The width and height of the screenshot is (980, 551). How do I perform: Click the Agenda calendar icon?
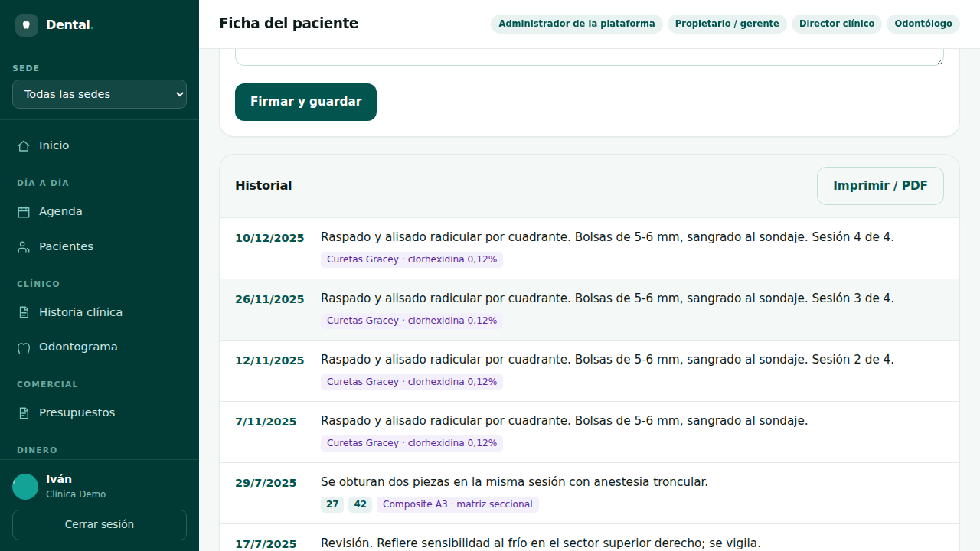[24, 212]
